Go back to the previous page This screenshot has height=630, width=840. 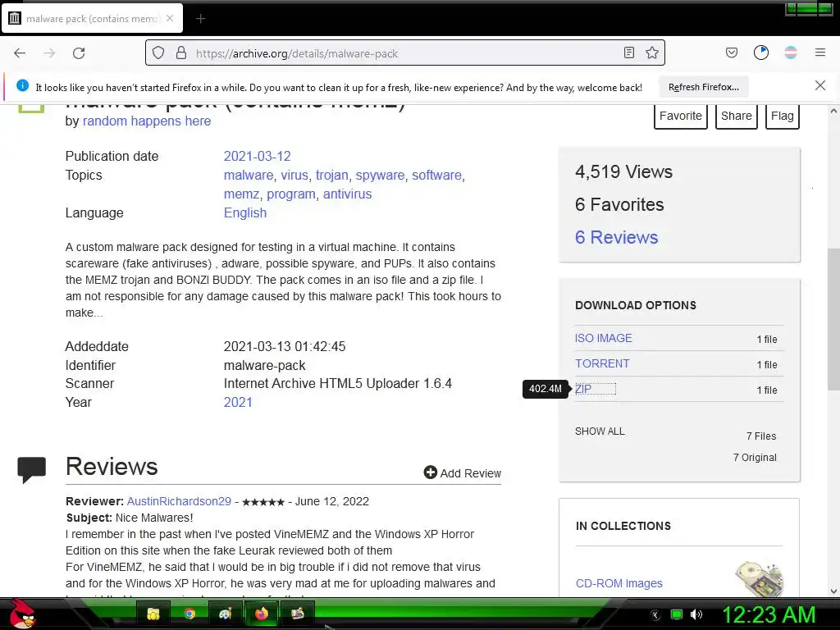20,53
